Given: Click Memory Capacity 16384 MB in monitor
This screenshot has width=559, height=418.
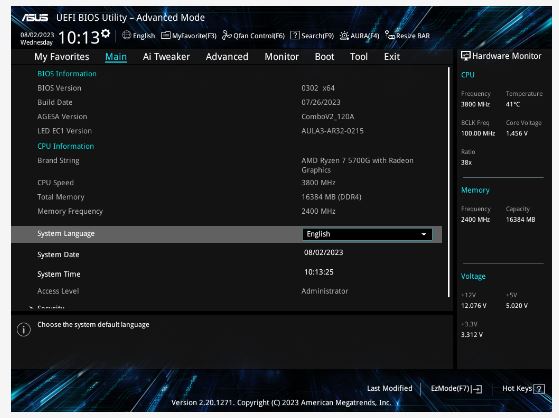Looking at the screenshot, I should (520, 220).
